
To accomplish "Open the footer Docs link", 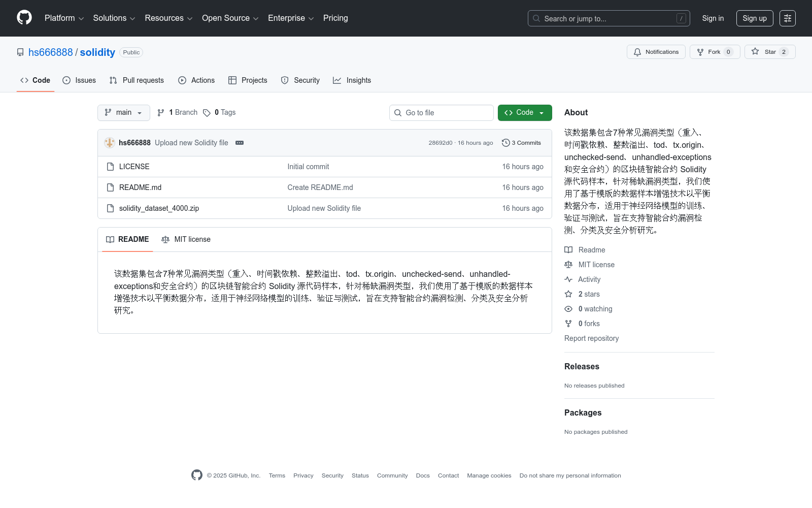I will click(423, 475).
